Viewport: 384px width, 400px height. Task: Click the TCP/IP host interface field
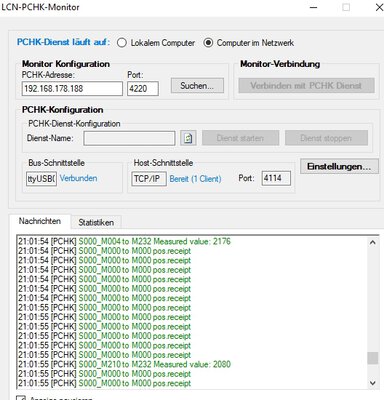(x=149, y=179)
